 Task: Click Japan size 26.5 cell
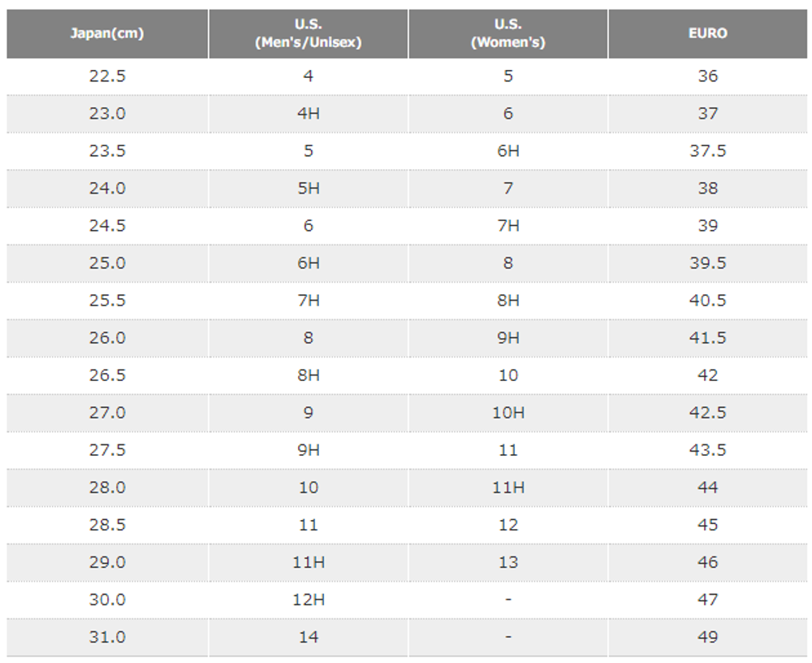coord(107,375)
